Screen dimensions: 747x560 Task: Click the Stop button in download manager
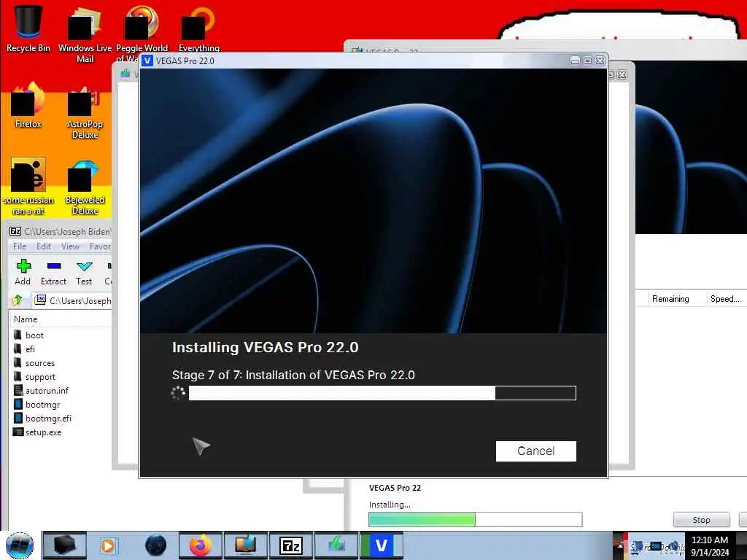tap(701, 519)
